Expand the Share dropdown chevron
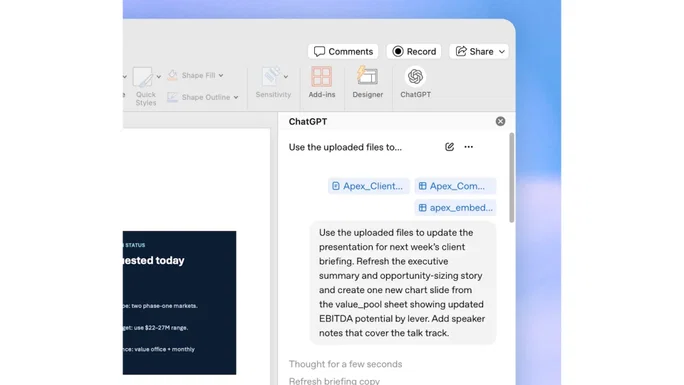The image size is (684, 385). pyautogui.click(x=502, y=51)
